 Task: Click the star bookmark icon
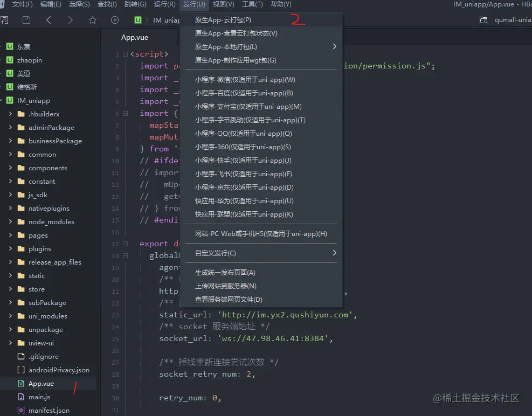point(93,20)
